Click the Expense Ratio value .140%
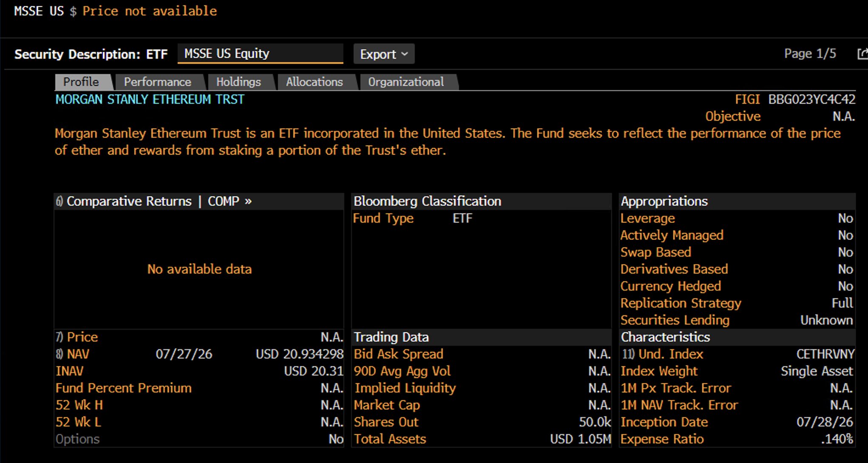 pyautogui.click(x=837, y=439)
